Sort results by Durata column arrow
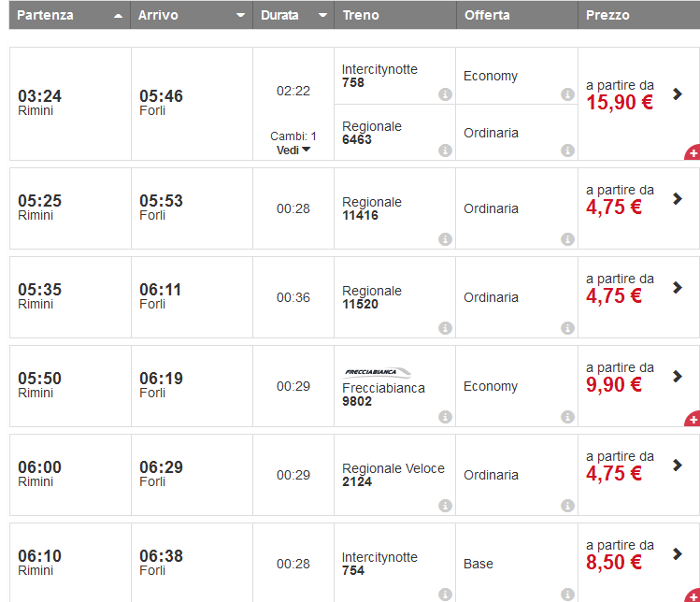Image resolution: width=700 pixels, height=602 pixels. point(322,16)
